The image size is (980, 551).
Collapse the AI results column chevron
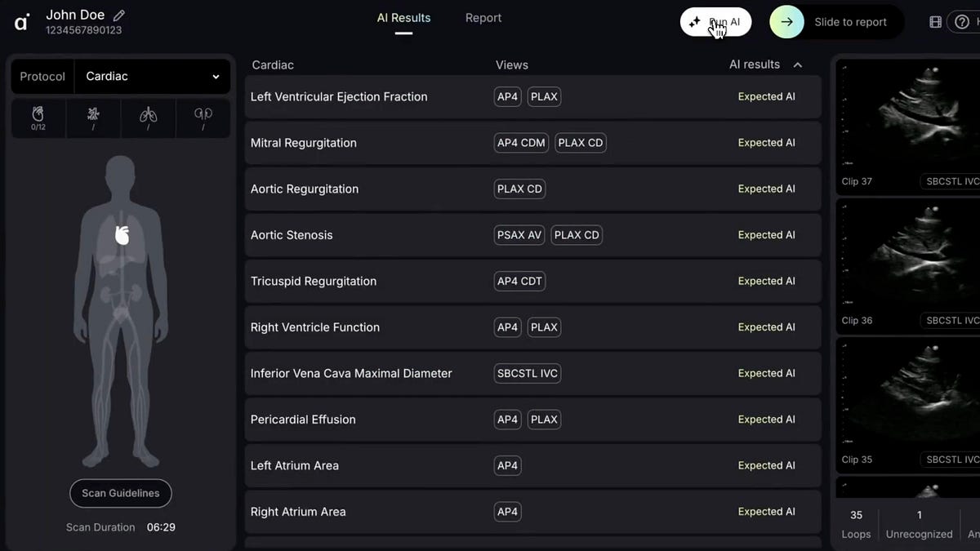pyautogui.click(x=798, y=65)
